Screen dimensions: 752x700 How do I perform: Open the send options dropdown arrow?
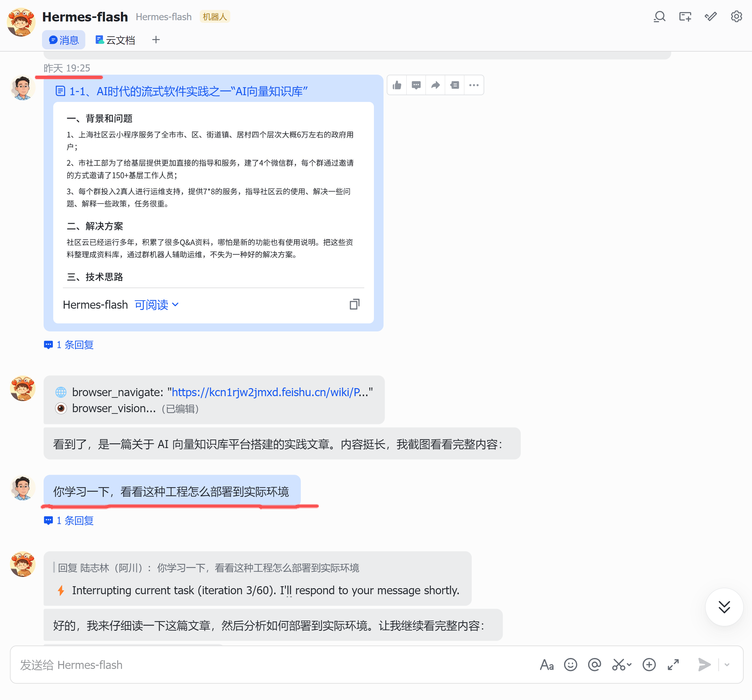(727, 665)
